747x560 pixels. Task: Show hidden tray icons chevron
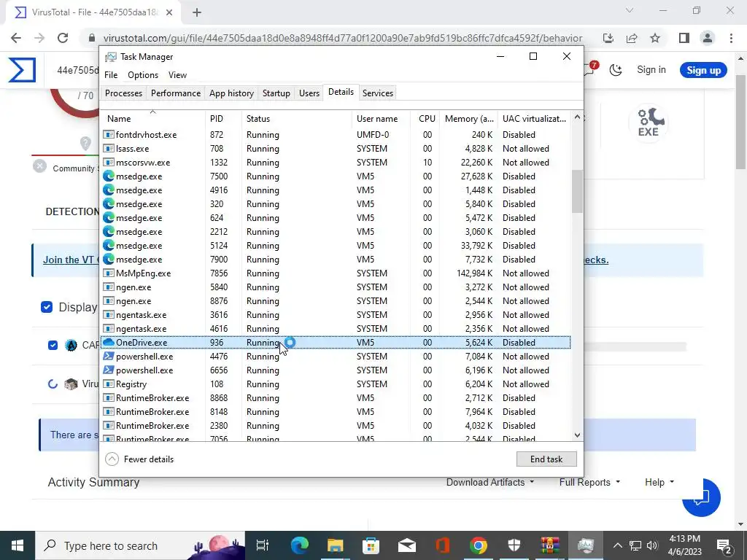click(x=617, y=545)
